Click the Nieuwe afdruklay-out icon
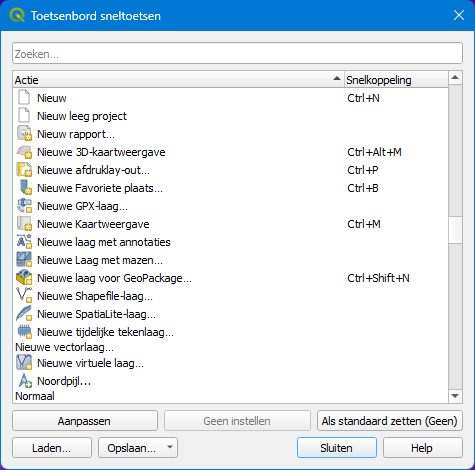The image size is (475, 470). [x=24, y=170]
